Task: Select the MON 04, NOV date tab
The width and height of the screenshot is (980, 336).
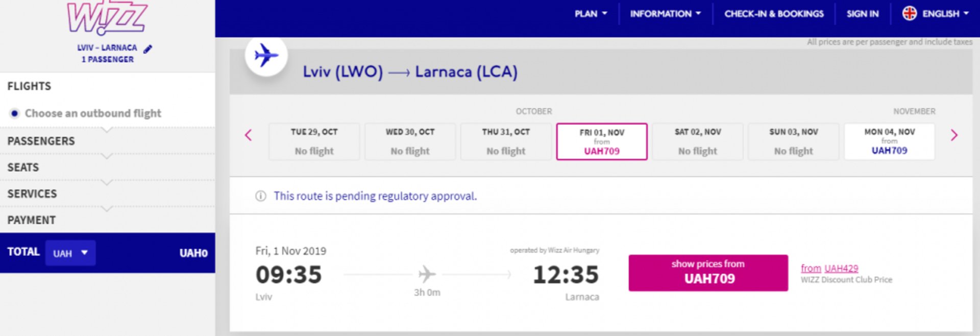Action: pos(890,141)
